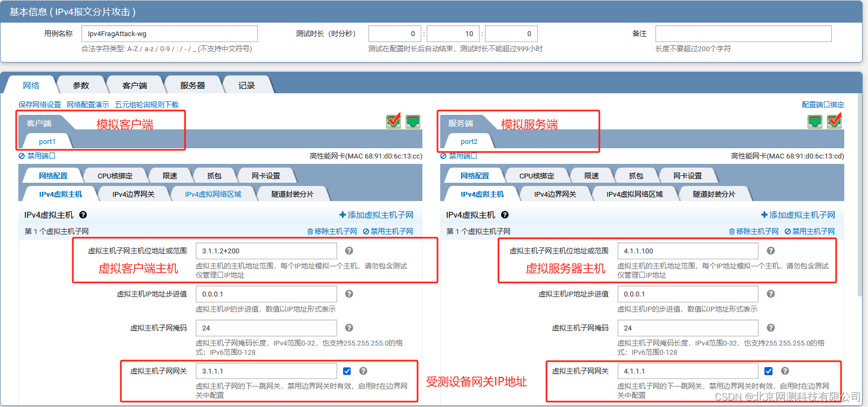Viewport: 868px width, 407px height.
Task: Click server 禁用主机子网 link
Action: pos(810,231)
